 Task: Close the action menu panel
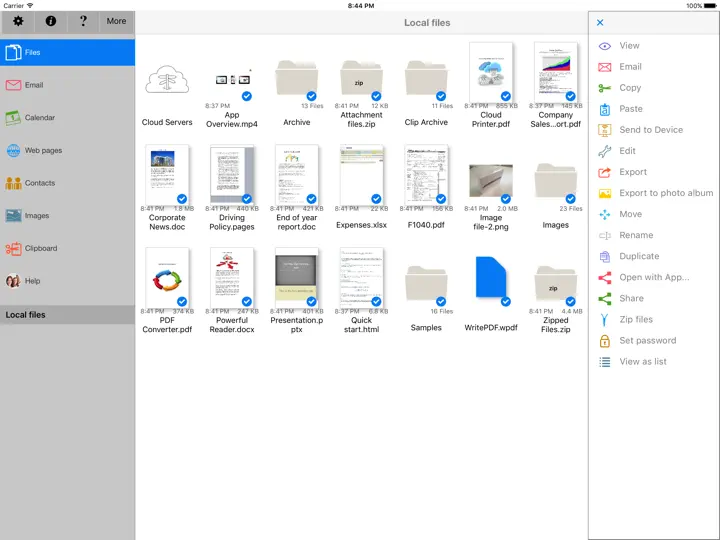pyautogui.click(x=600, y=22)
